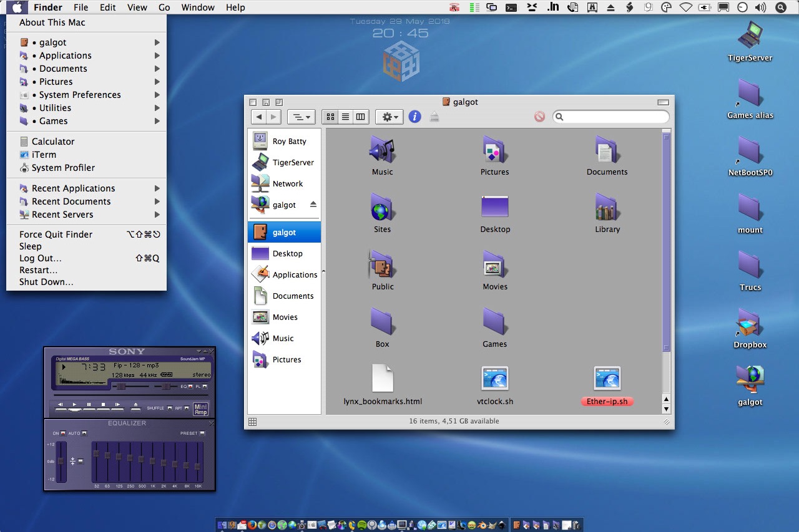Viewport: 799px width, 532px height.
Task: Open the Ether-ip.sh script file
Action: click(x=607, y=379)
